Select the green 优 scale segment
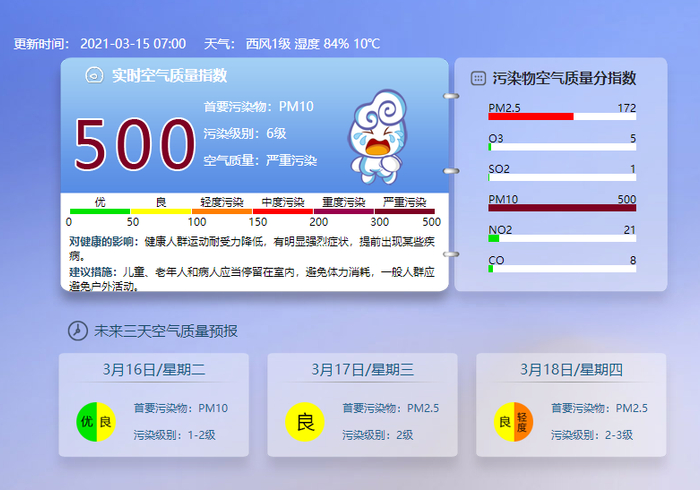The height and width of the screenshot is (490, 700). (x=100, y=211)
